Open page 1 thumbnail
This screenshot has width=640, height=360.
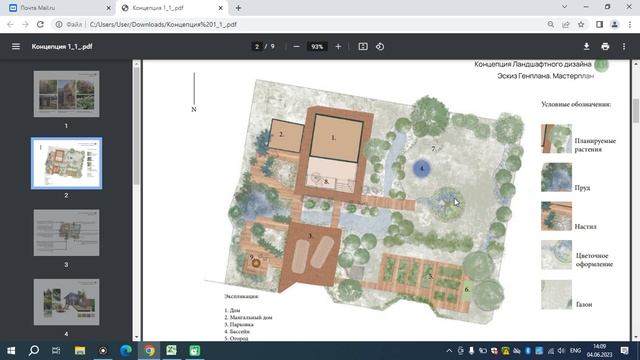coord(66,94)
